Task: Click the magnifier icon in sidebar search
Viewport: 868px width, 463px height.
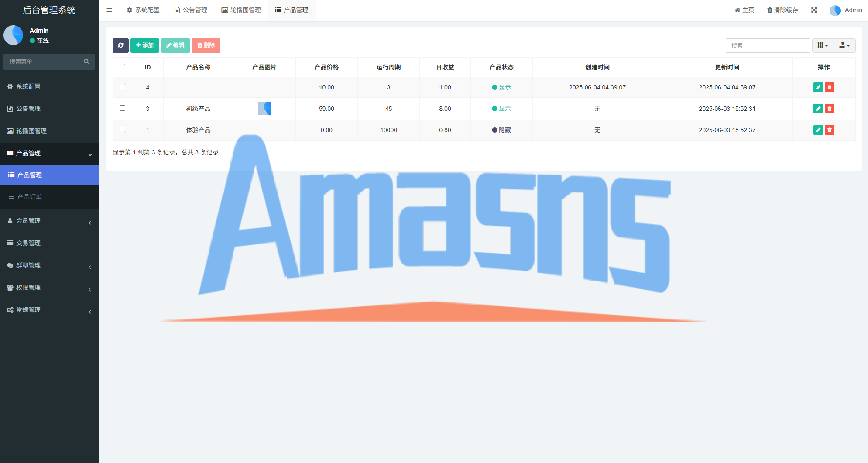Action: click(x=86, y=62)
